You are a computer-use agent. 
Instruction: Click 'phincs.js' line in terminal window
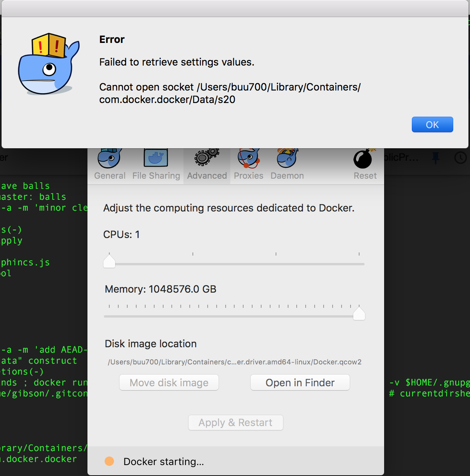25,262
